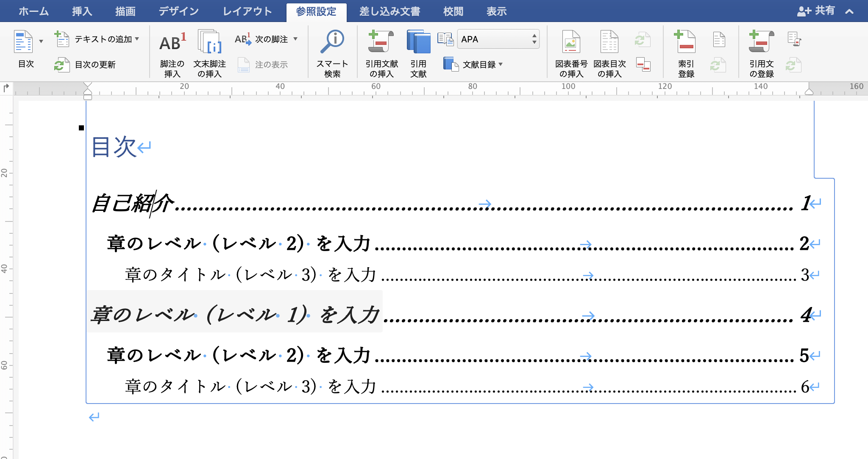Click the right indent marker on ruler
This screenshot has height=459, width=868.
[x=809, y=91]
